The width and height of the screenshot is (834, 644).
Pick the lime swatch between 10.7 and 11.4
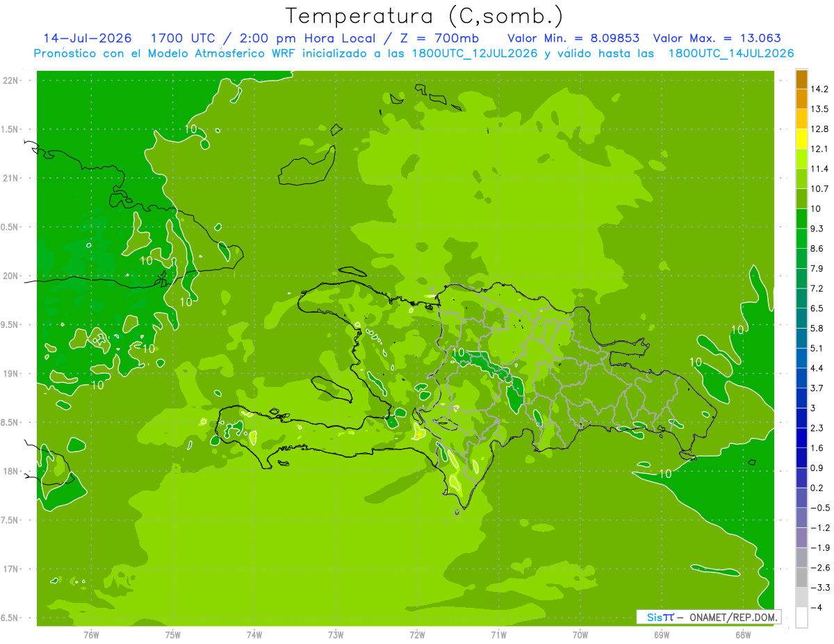point(801,179)
